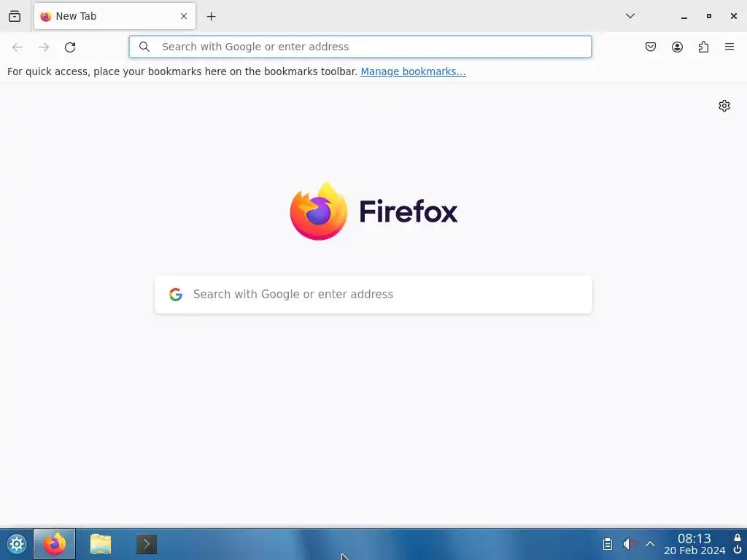Click the Google G icon in search box

176,295
